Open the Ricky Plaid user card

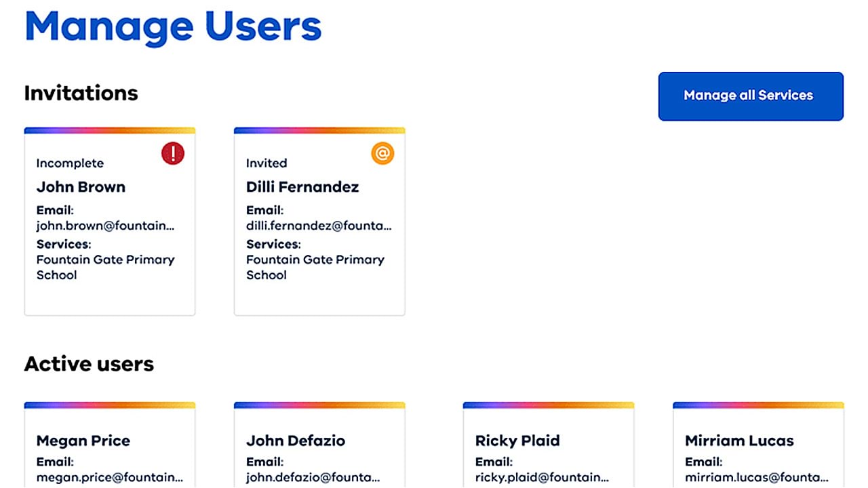(x=517, y=441)
